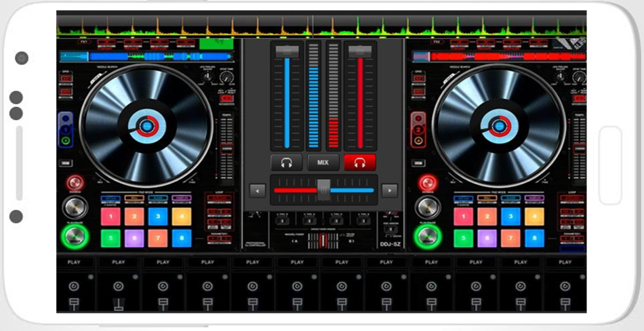Flip the fourth crossfader assign switch under mixer
The height and width of the screenshot is (331, 644).
(363, 221)
